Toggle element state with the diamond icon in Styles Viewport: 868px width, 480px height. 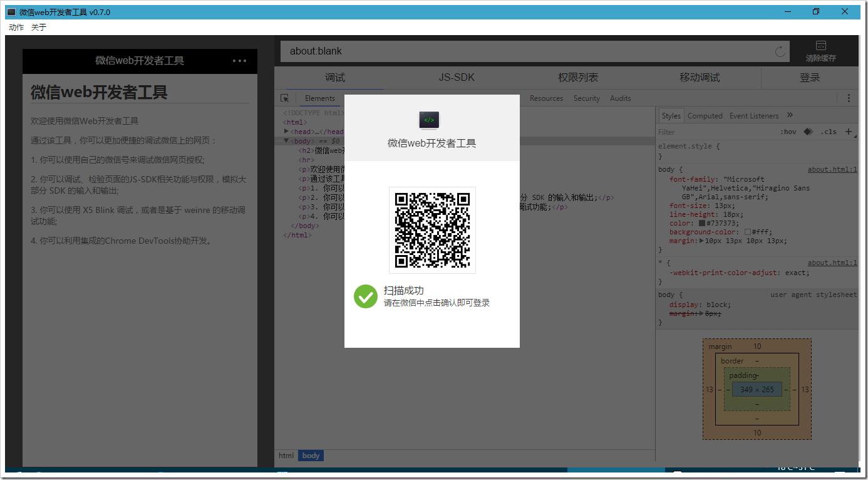pos(808,132)
